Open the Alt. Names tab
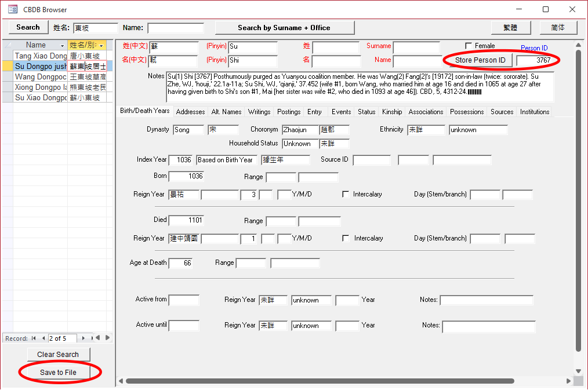 (x=226, y=112)
